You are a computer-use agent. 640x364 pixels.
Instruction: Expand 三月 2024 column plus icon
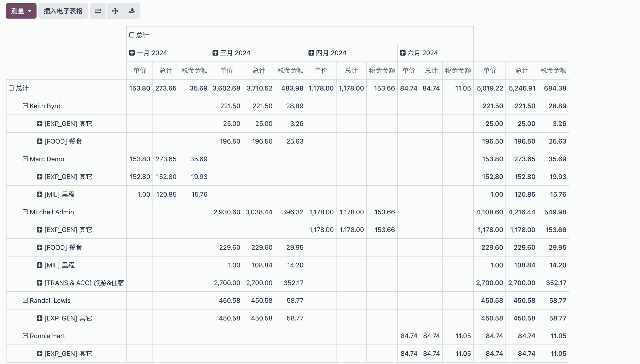(215, 53)
